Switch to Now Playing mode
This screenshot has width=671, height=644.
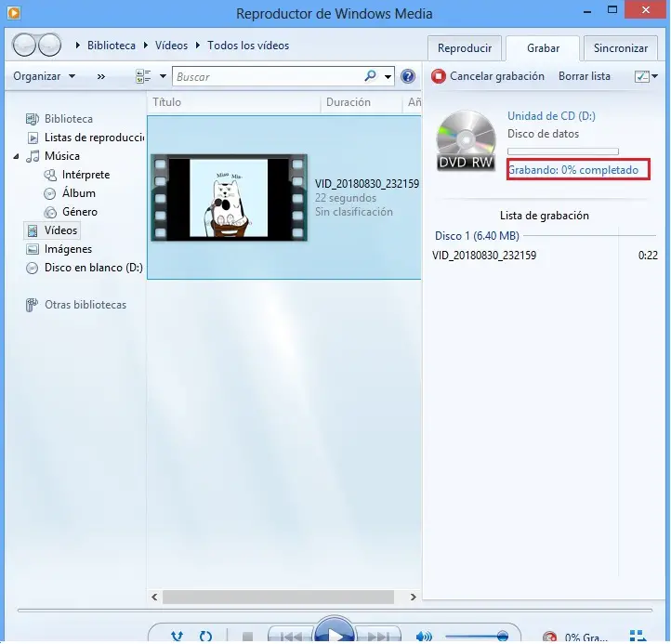[638, 636]
